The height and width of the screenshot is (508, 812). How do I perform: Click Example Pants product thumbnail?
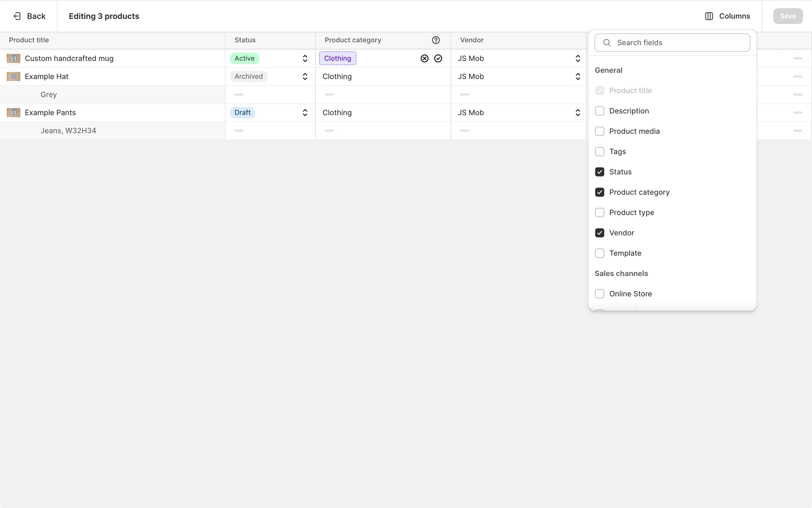point(14,113)
